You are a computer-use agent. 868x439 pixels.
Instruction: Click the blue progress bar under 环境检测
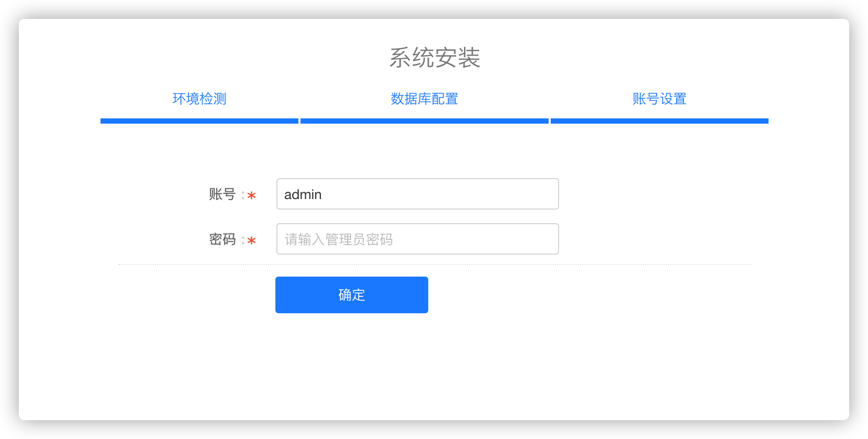199,121
